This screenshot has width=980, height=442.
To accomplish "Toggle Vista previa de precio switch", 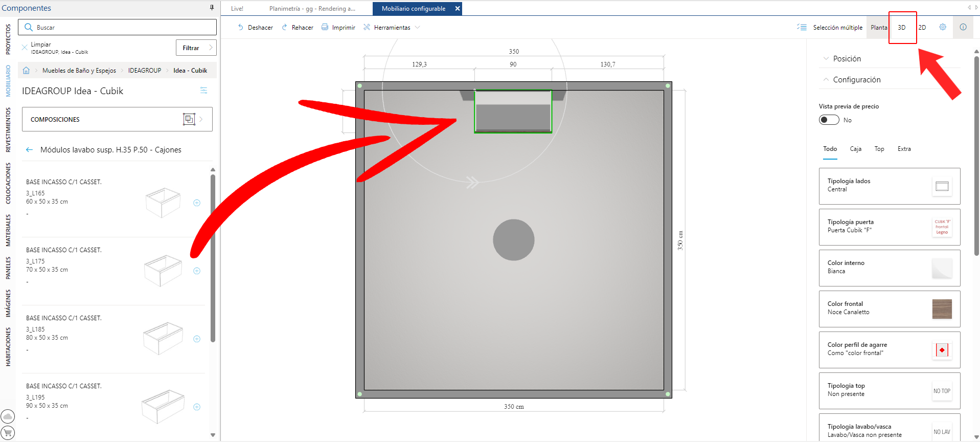I will pyautogui.click(x=829, y=120).
